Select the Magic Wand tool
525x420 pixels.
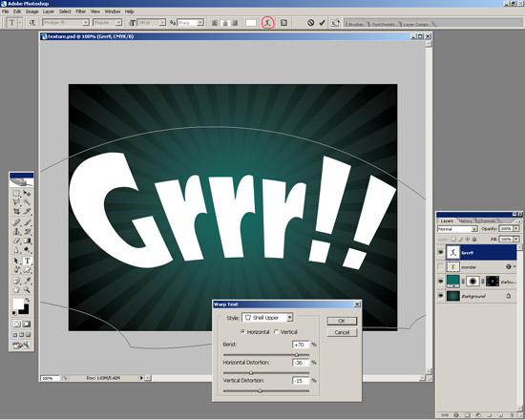click(27, 202)
